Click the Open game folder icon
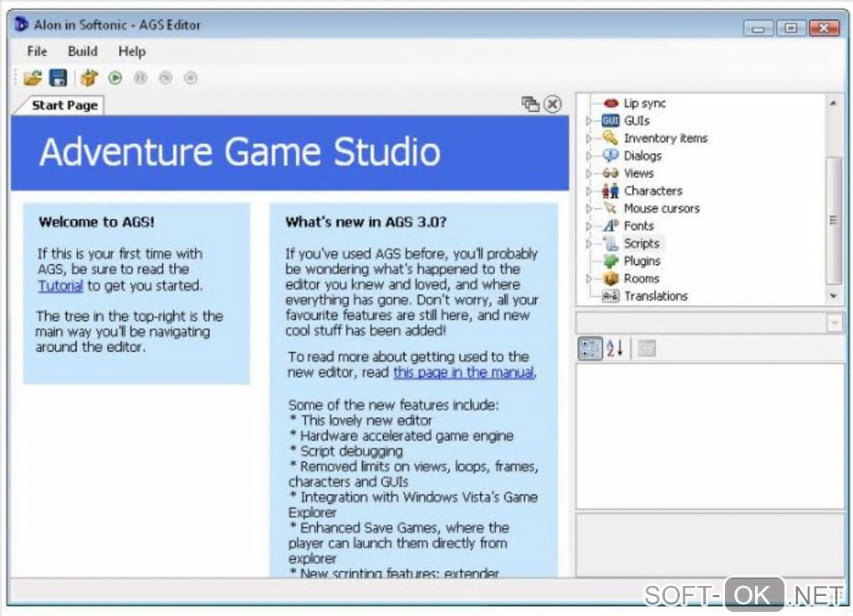Viewport: 853px width, 616px height. (33, 79)
